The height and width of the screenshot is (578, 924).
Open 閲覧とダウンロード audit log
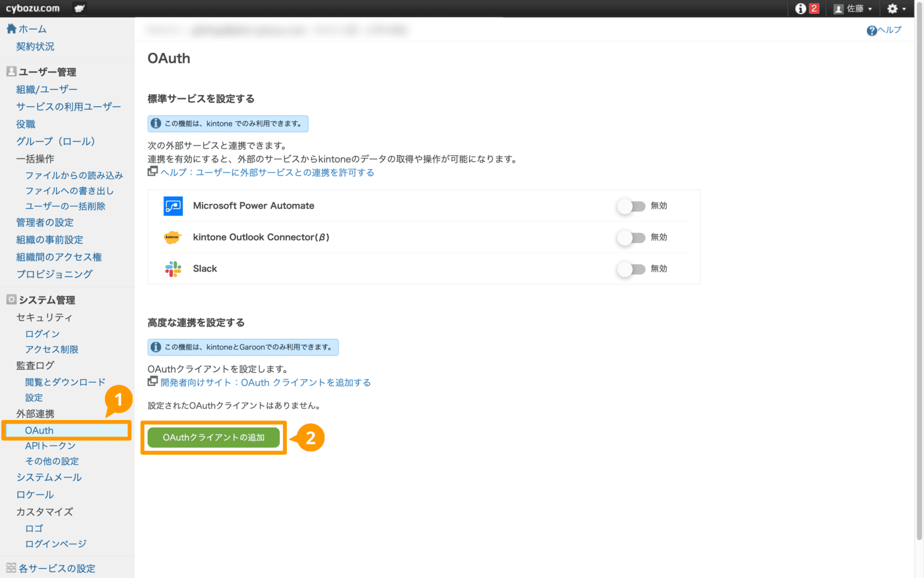65,382
